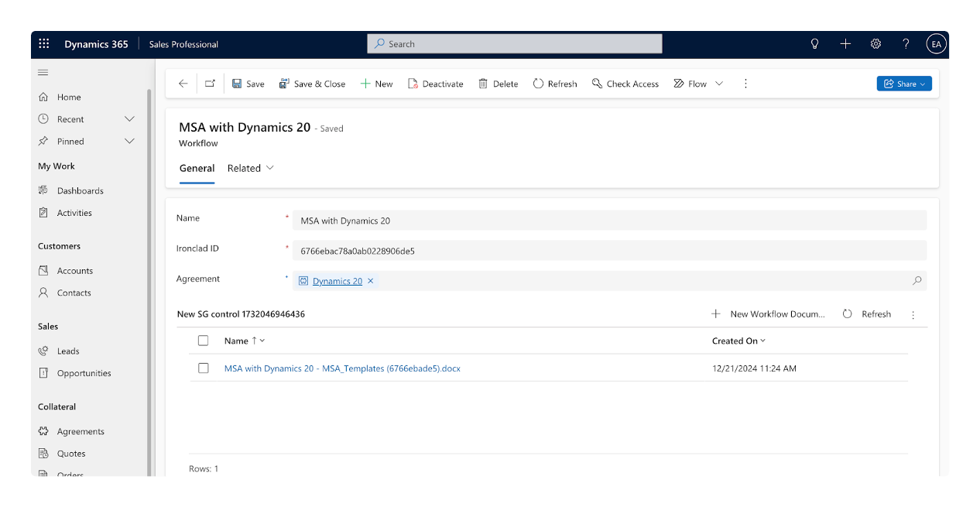
Task: Expand the Pinned chevron
Action: 129,142
